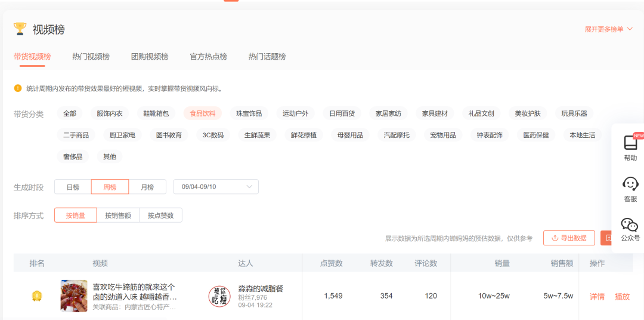Click the trophy icon beside 视频榜
The height and width of the screenshot is (320, 644).
(20, 29)
